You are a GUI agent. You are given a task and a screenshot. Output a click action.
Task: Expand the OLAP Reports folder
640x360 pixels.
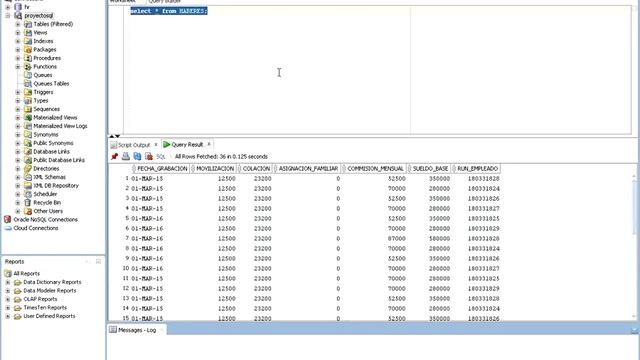click(8, 299)
